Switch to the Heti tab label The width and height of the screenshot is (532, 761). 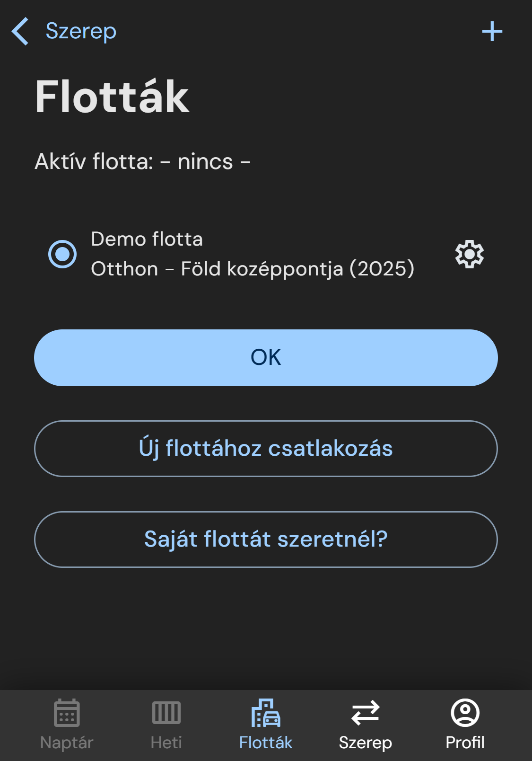point(166,743)
